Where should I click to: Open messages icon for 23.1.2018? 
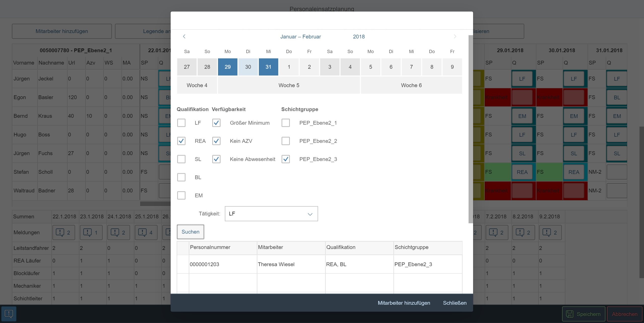coord(91,232)
